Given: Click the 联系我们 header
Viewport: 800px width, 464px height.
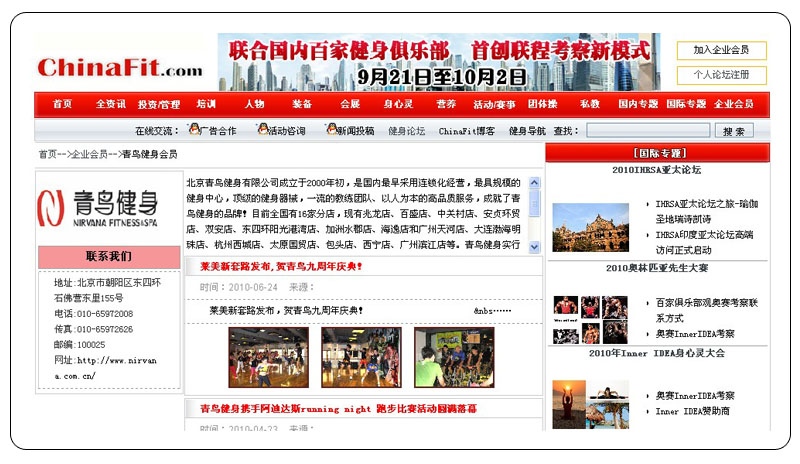Looking at the screenshot, I should [109, 257].
